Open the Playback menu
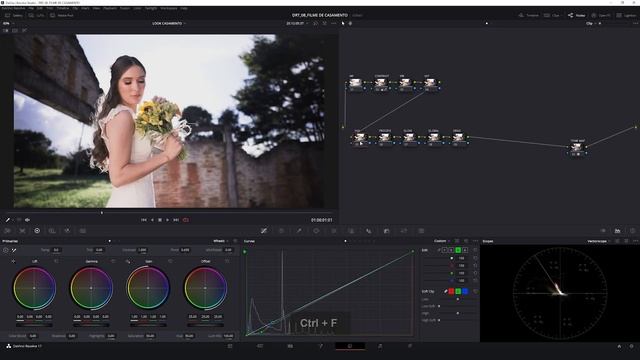The width and height of the screenshot is (640, 360). (x=110, y=8)
